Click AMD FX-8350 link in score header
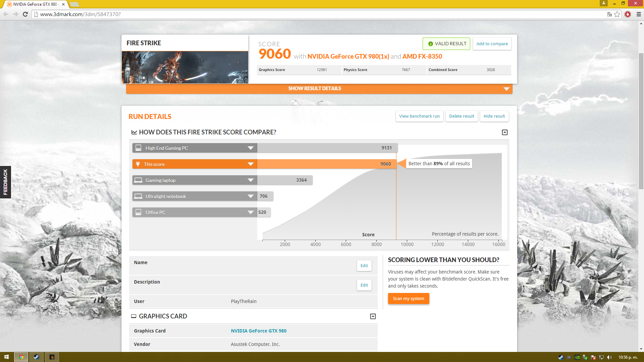644x362 pixels. click(x=422, y=56)
